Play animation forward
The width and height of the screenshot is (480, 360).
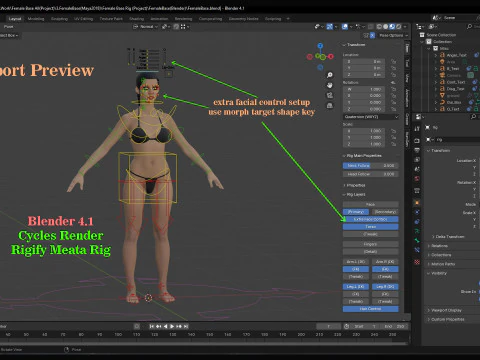[x=172, y=326]
